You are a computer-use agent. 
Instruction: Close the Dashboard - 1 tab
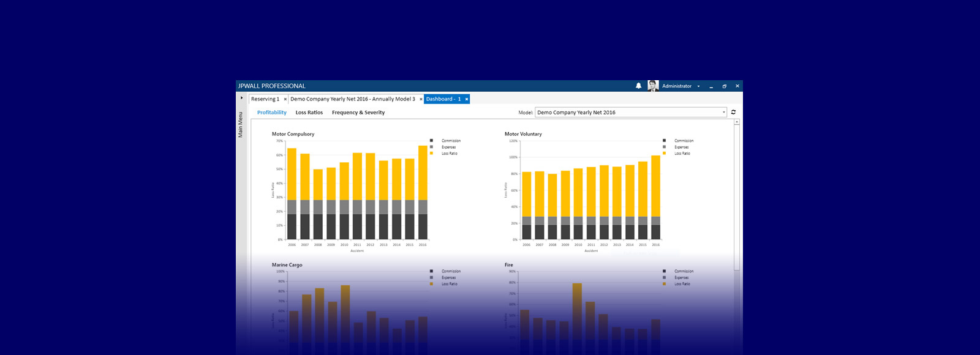point(466,99)
